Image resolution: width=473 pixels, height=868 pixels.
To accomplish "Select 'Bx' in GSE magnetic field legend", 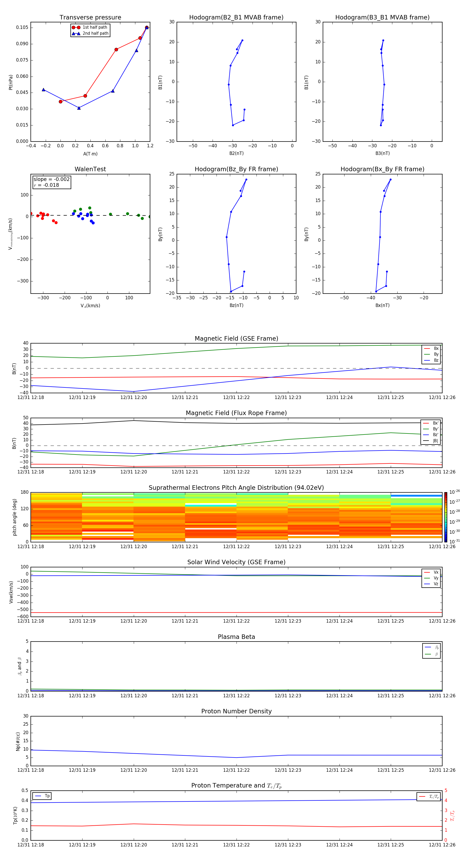I will [431, 349].
